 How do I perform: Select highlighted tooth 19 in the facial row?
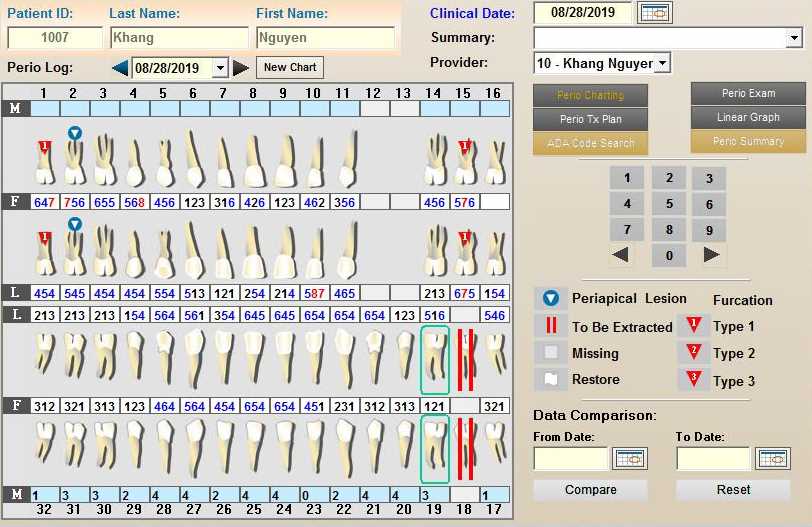(434, 449)
